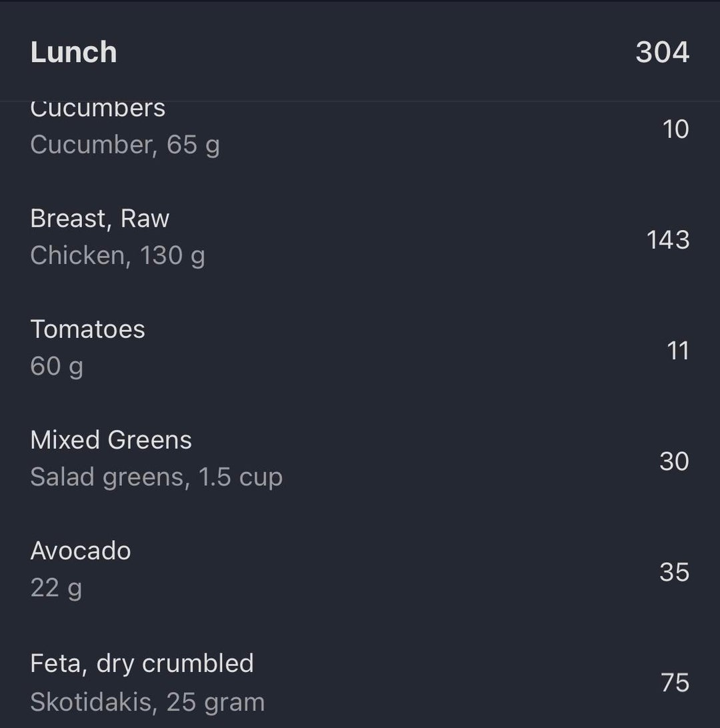Screen dimensions: 720x728
Task: Select the 35 calorie value for avocado
Action: [x=674, y=572]
